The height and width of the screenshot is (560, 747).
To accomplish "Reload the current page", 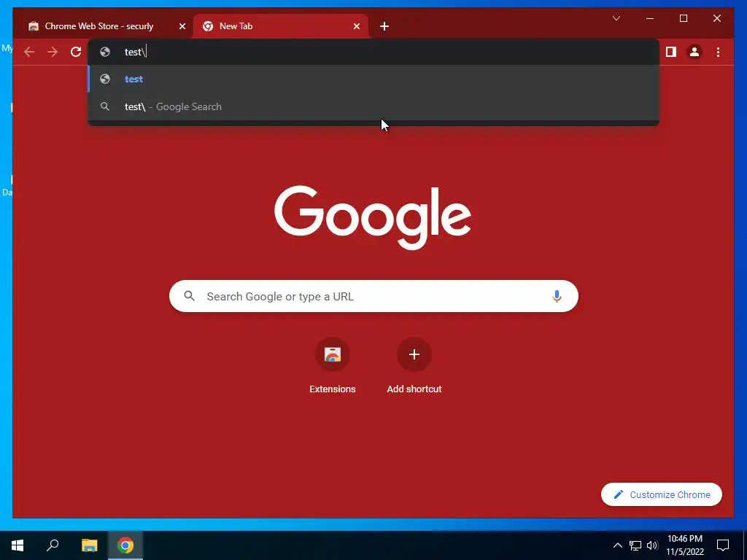I will point(76,52).
